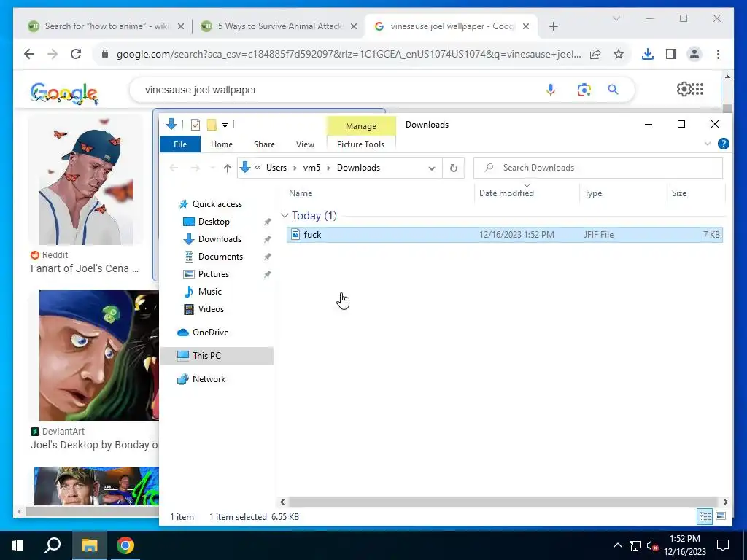Refresh the Downloads folder
Viewport: 747px width, 560px height.
point(454,168)
